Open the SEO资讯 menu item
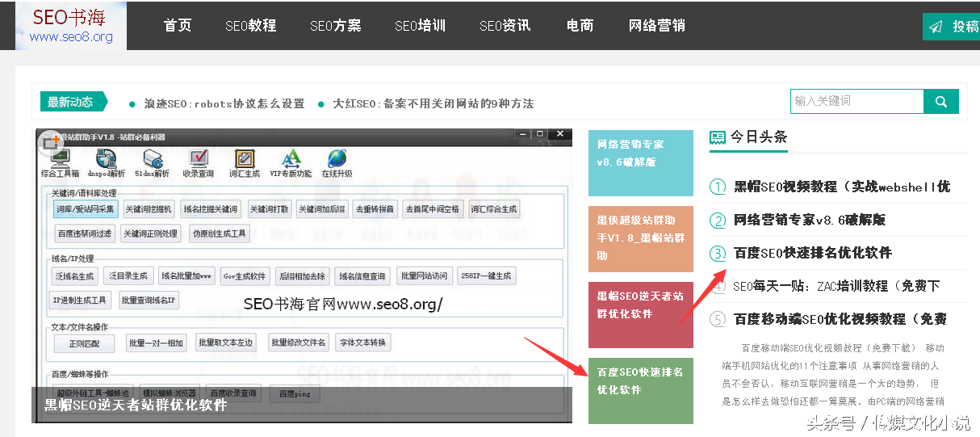Viewport: 980px width, 437px height. pos(505,25)
